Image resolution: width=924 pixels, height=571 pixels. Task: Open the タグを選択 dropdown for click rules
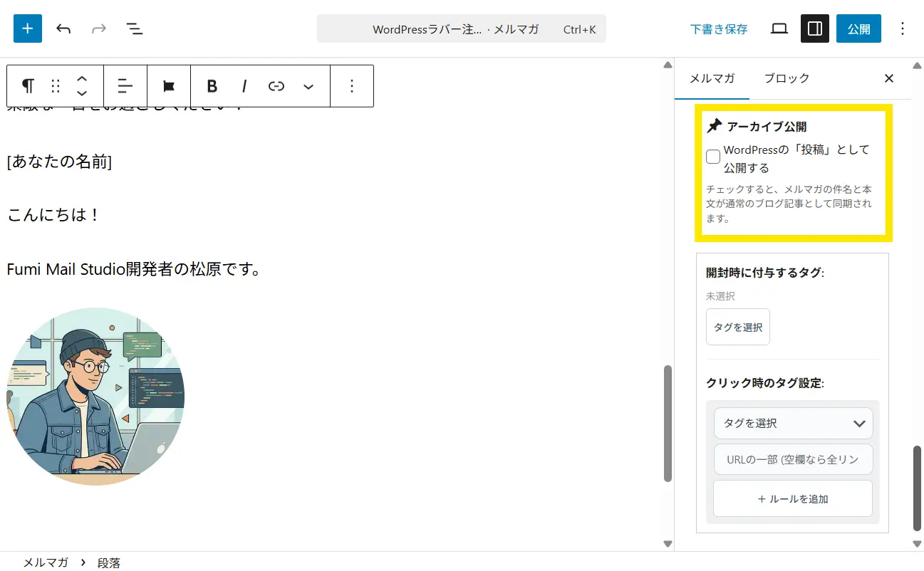[793, 423]
